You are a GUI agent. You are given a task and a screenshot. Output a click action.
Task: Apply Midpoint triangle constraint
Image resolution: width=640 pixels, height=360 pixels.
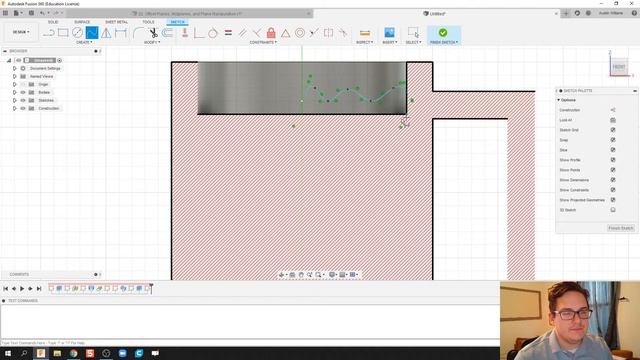(285, 33)
